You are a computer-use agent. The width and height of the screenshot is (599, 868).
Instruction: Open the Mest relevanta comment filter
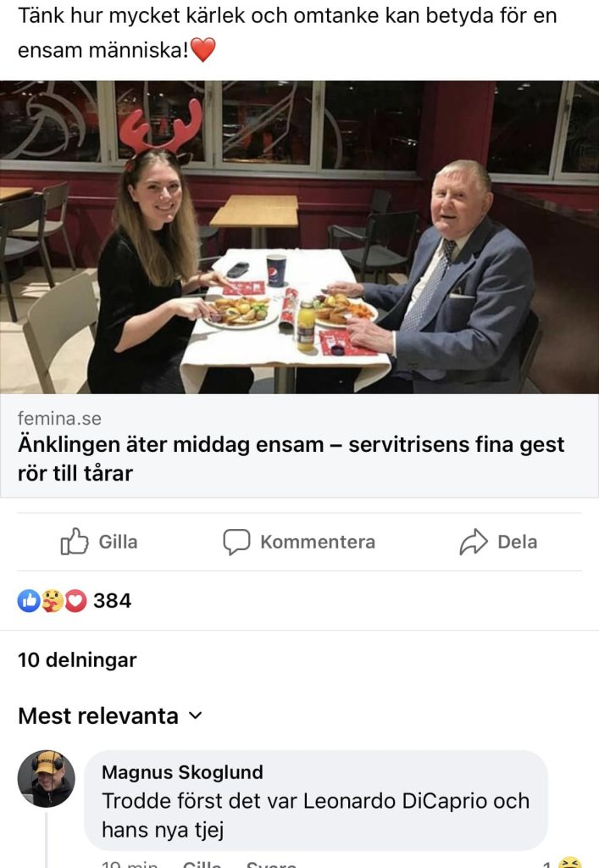[x=110, y=715]
